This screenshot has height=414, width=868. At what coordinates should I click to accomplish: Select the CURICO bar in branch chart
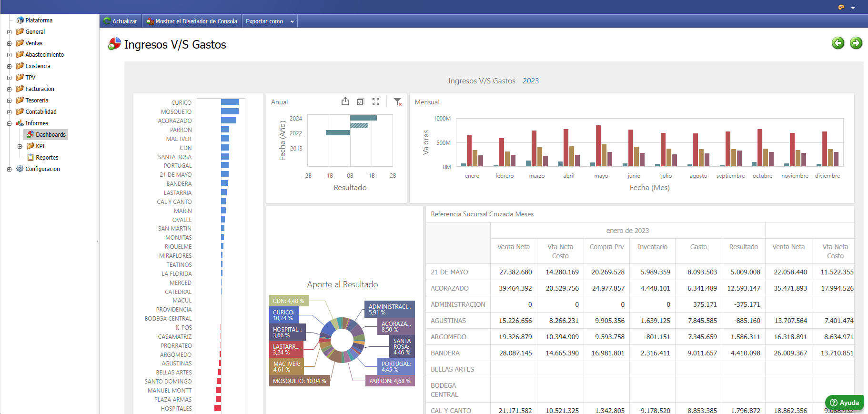point(230,102)
